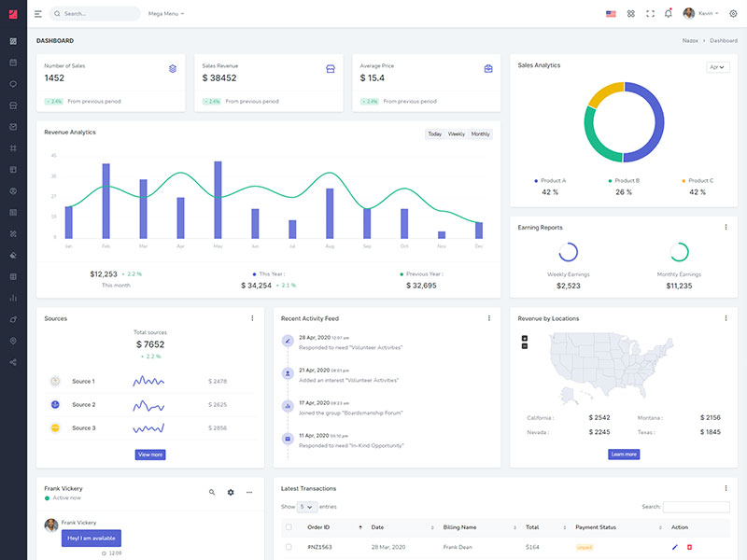Screen dimensions: 747x560
Task: Open the notifications bell
Action: (668, 14)
